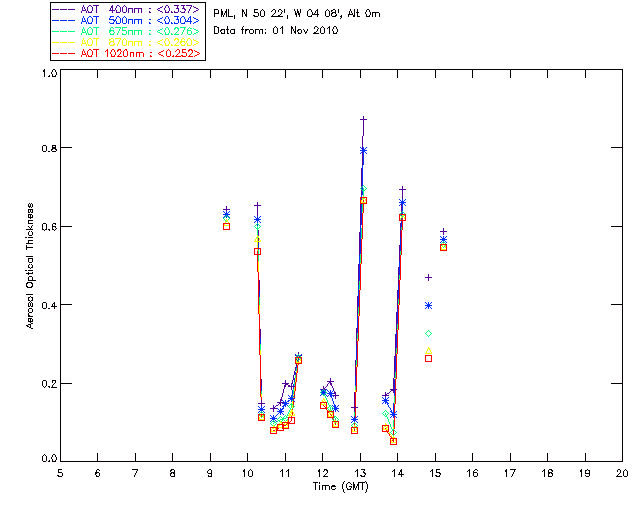This screenshot has height=512, width=640.
Task: Click the purple dashed line sample in legend
Action: (x=63, y=9)
